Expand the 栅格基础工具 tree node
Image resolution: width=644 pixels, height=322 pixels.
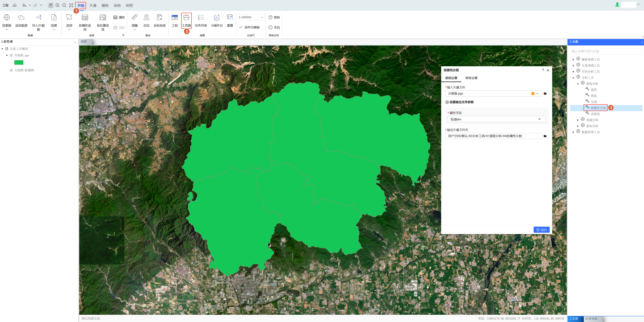573,60
